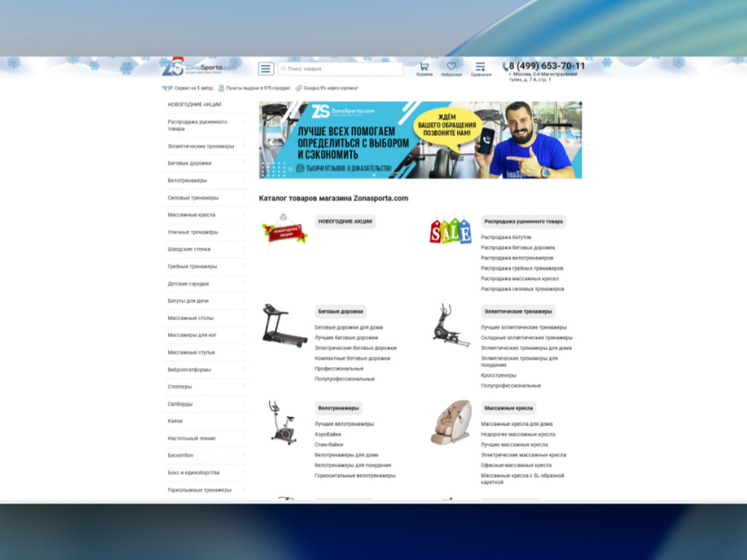This screenshot has height=560, width=747.
Task: Open the Эллиптические тренажеры category button
Action: 518,312
